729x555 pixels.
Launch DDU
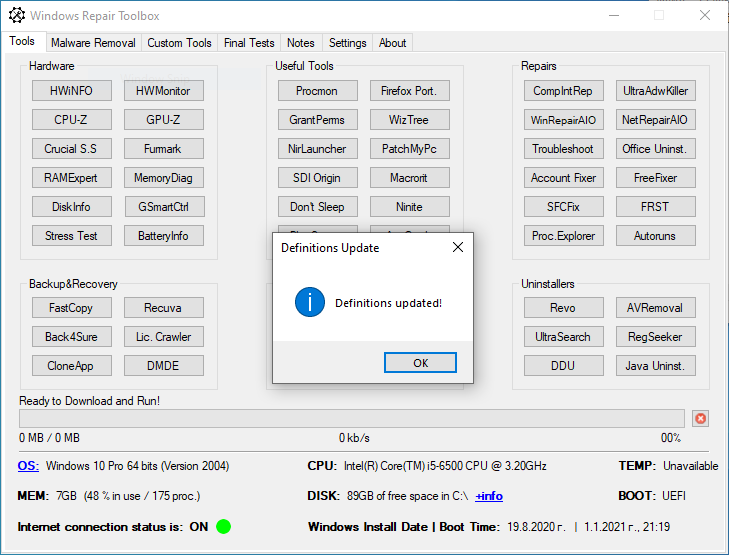563,365
